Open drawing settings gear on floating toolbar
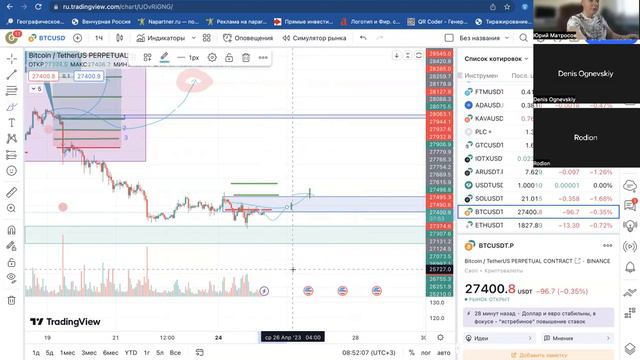The height and width of the screenshot is (360, 640). click(212, 58)
